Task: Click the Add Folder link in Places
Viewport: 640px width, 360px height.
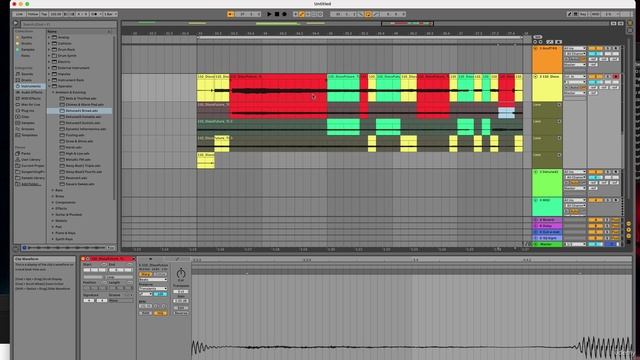Action: [x=31, y=184]
